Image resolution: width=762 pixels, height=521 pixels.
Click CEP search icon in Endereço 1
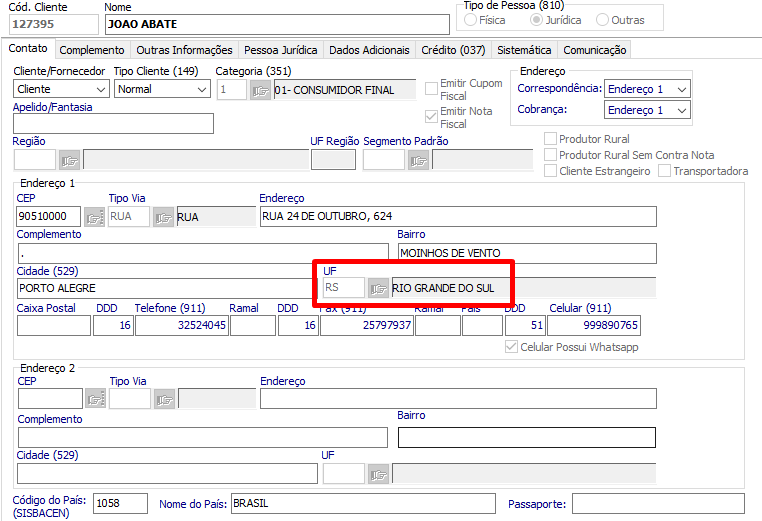click(95, 217)
